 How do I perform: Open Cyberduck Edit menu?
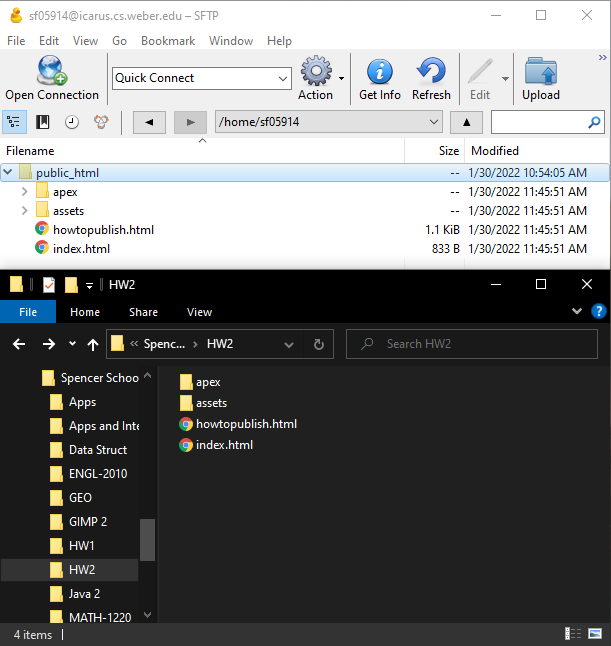tap(49, 41)
